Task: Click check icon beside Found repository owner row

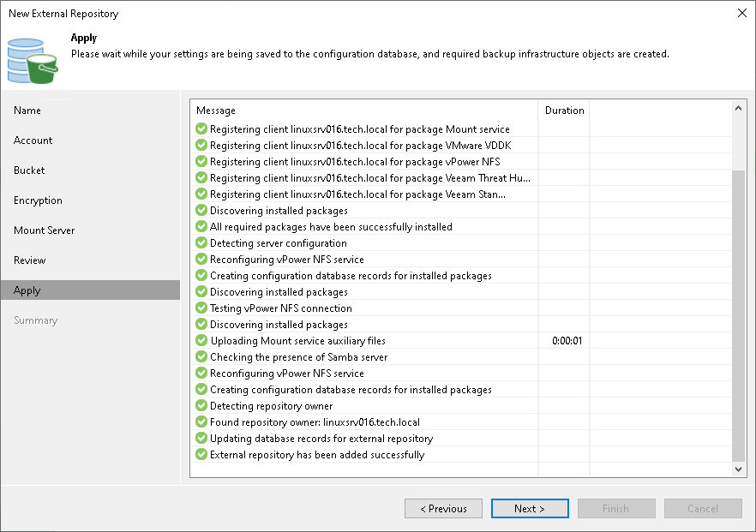Action: pyautogui.click(x=201, y=421)
